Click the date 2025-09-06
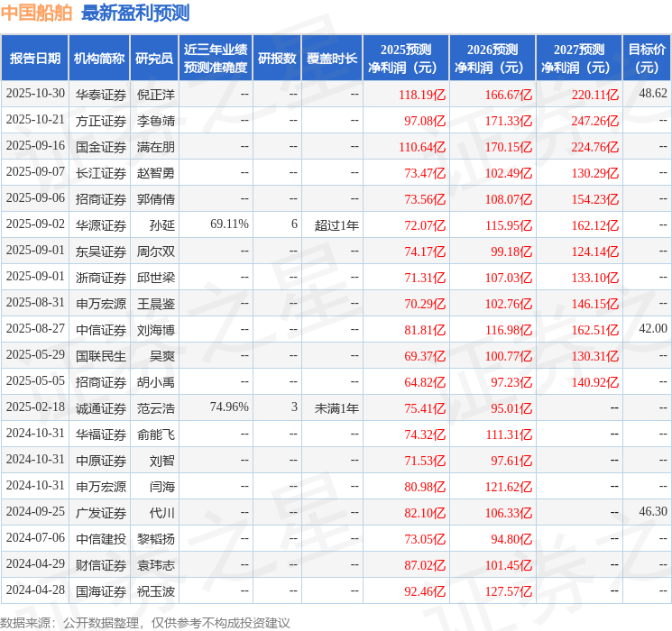672x631 pixels. [35, 198]
